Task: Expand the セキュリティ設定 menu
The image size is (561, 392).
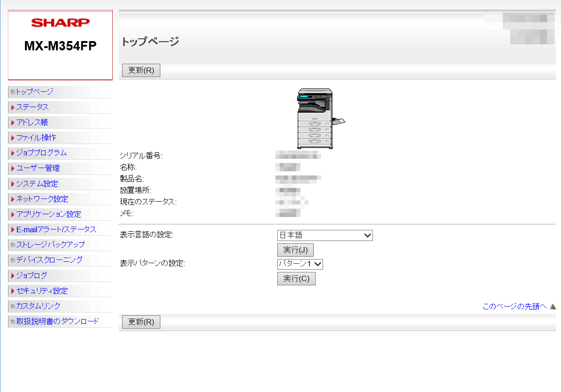Action: click(42, 291)
